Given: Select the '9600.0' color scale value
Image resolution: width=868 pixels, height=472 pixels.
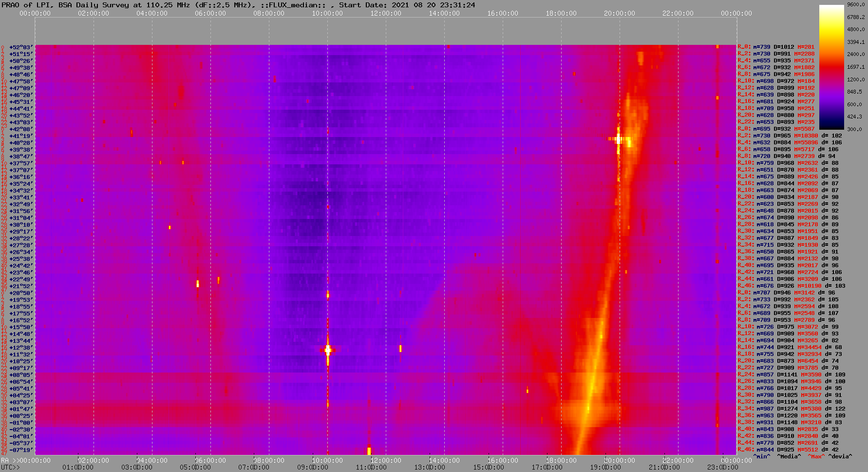Looking at the screenshot, I should coord(856,4).
